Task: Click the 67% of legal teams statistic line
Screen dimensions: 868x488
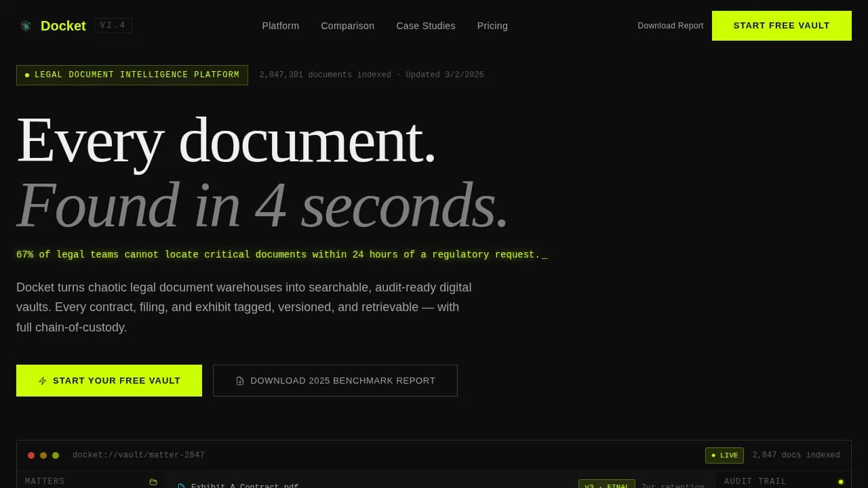Action: 281,255
